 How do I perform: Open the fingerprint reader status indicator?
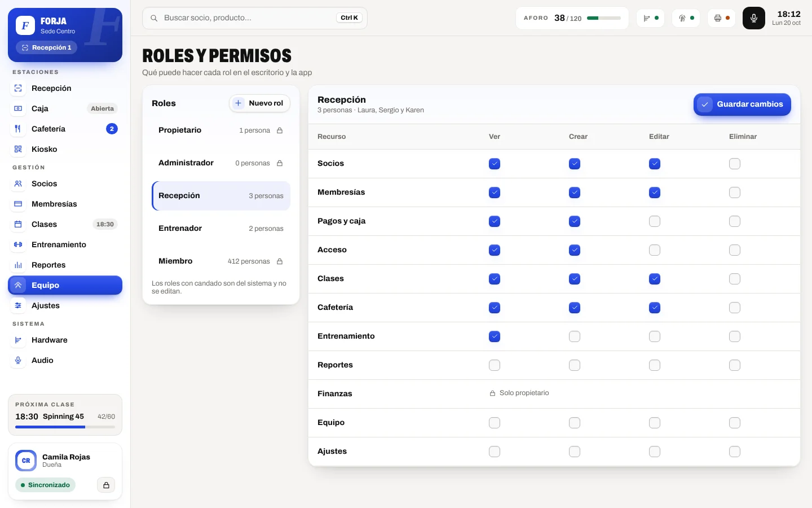[686, 18]
